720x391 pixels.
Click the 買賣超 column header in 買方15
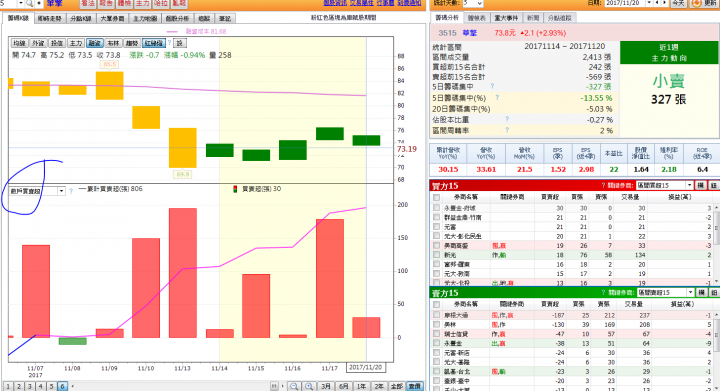pos(549,197)
